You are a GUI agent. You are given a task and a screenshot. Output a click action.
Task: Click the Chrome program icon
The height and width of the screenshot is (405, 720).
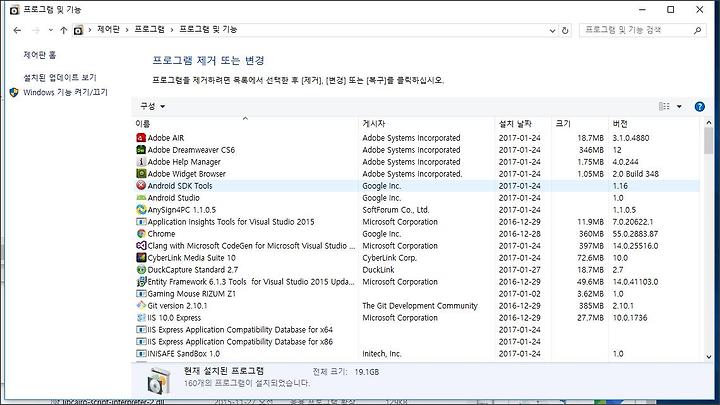(x=141, y=234)
